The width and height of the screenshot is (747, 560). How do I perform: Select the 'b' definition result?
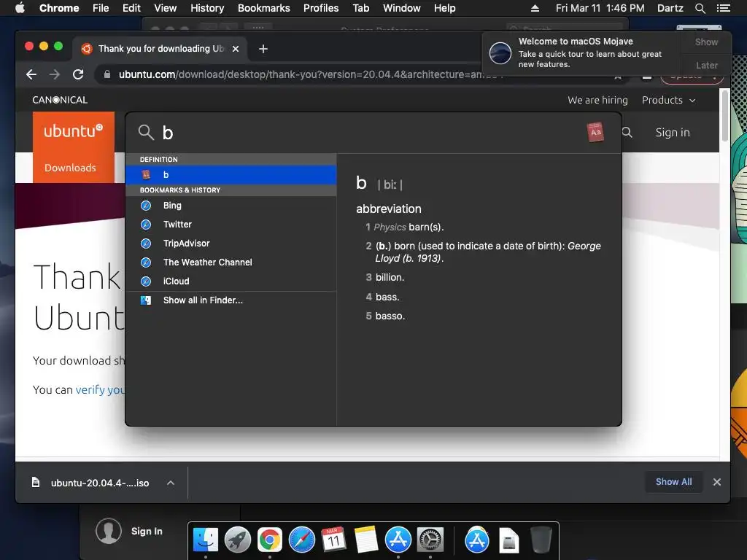[x=231, y=175]
